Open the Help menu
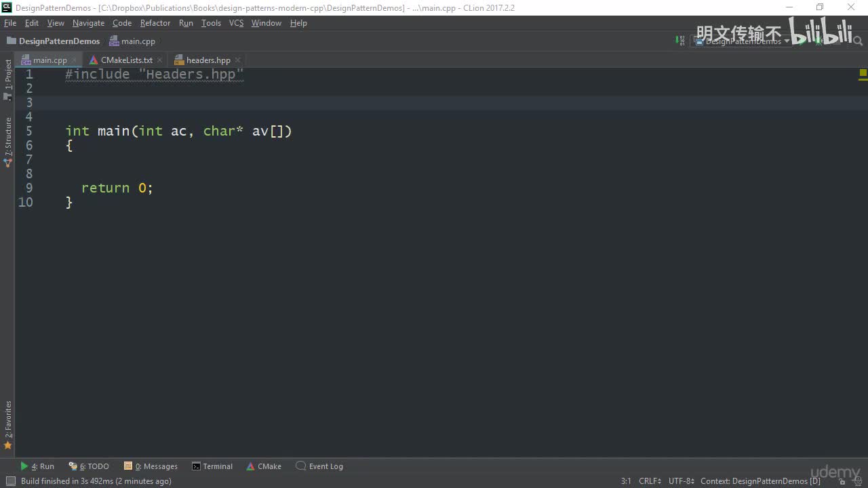Viewport: 868px width, 488px height. point(298,23)
